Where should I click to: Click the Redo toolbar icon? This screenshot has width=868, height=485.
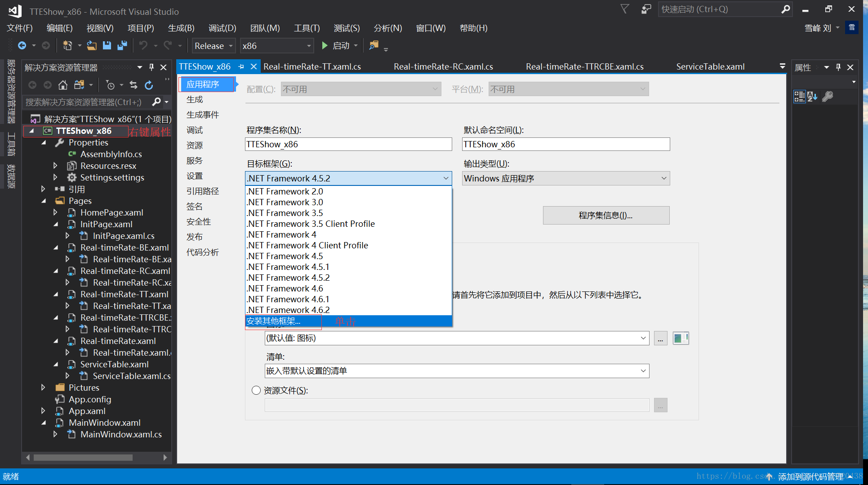pyautogui.click(x=168, y=45)
